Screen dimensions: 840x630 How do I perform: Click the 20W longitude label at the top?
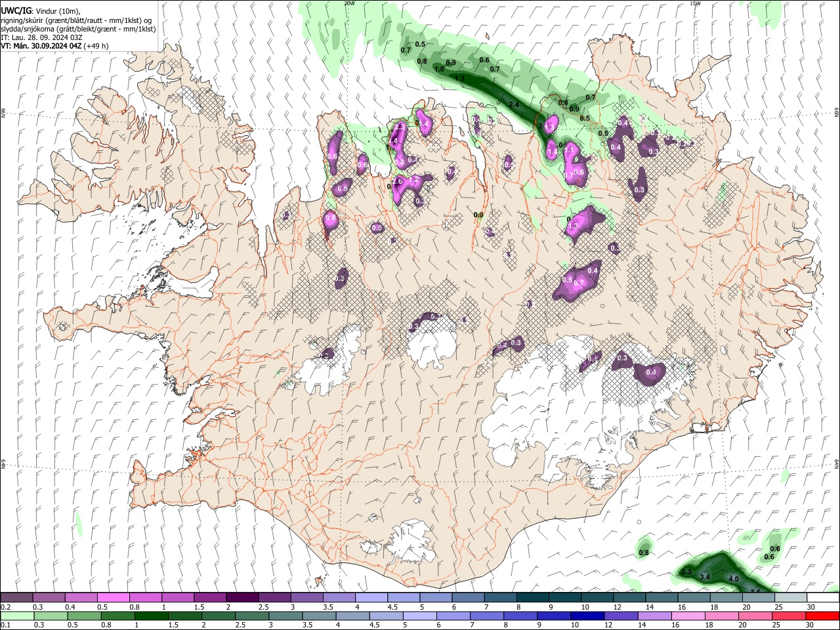click(x=349, y=3)
